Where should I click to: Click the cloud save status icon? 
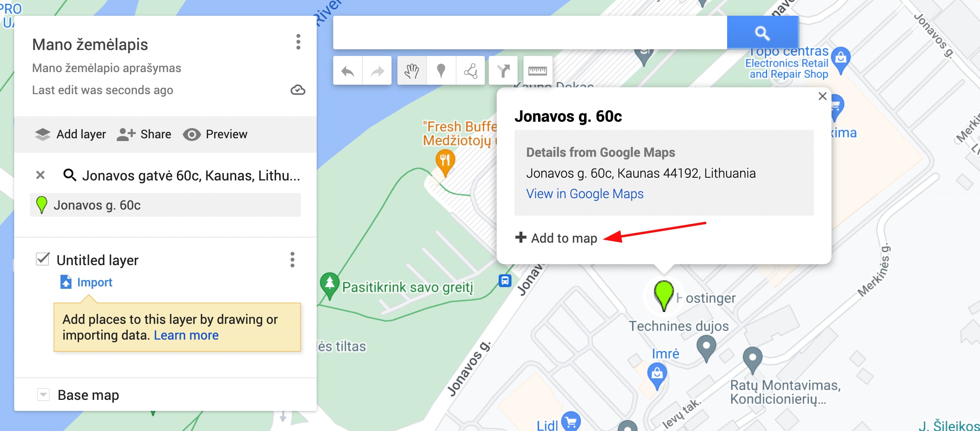(x=298, y=90)
